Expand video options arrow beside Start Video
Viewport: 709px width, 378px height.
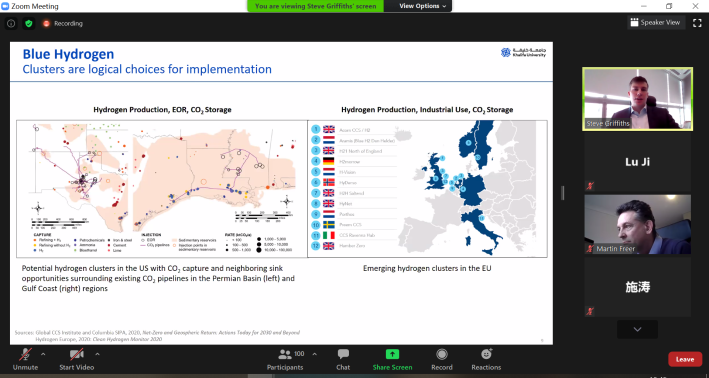coord(97,354)
